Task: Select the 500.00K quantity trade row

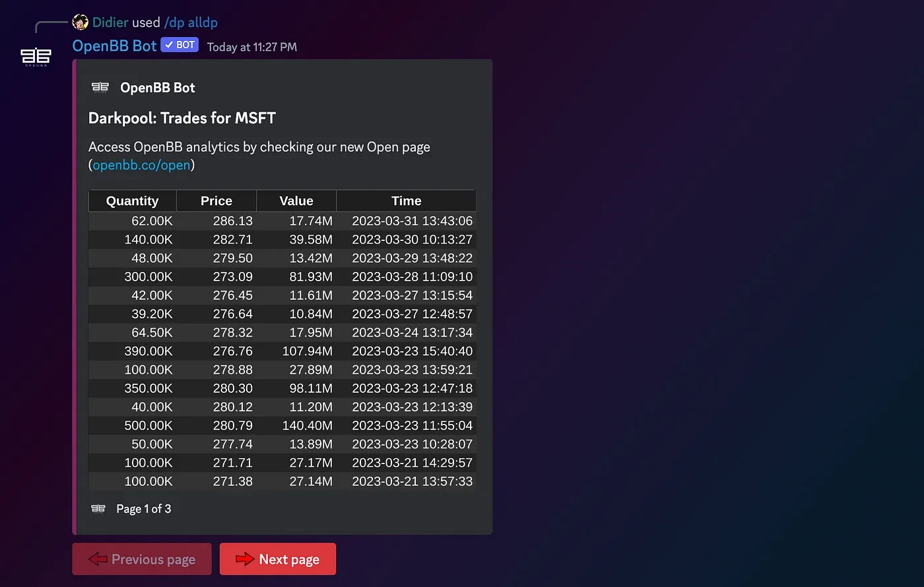Action: click(x=282, y=426)
